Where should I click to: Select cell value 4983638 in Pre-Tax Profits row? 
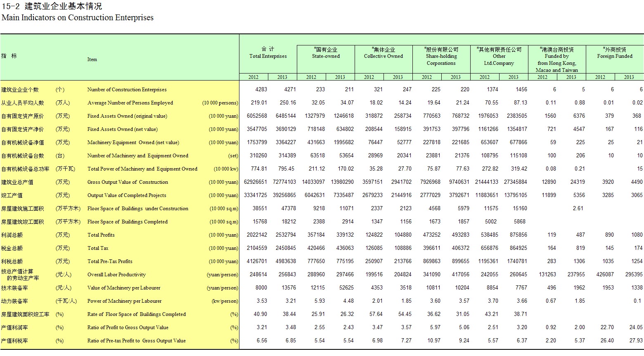click(286, 261)
